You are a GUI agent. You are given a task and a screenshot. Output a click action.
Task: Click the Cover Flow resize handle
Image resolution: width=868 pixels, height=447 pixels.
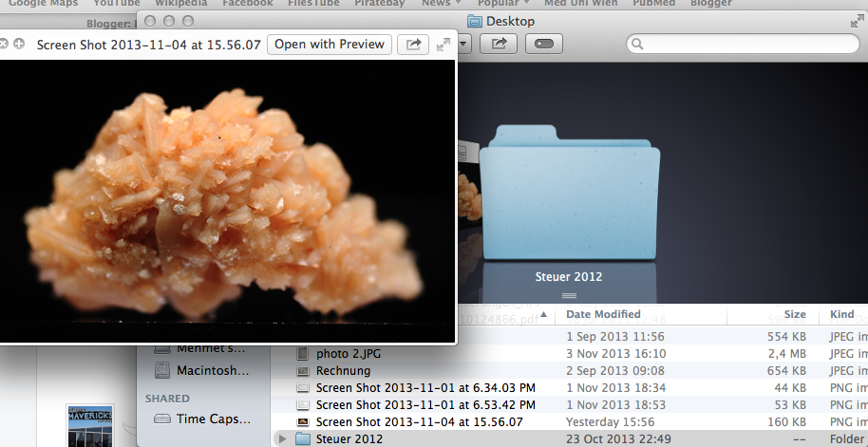[x=569, y=295]
